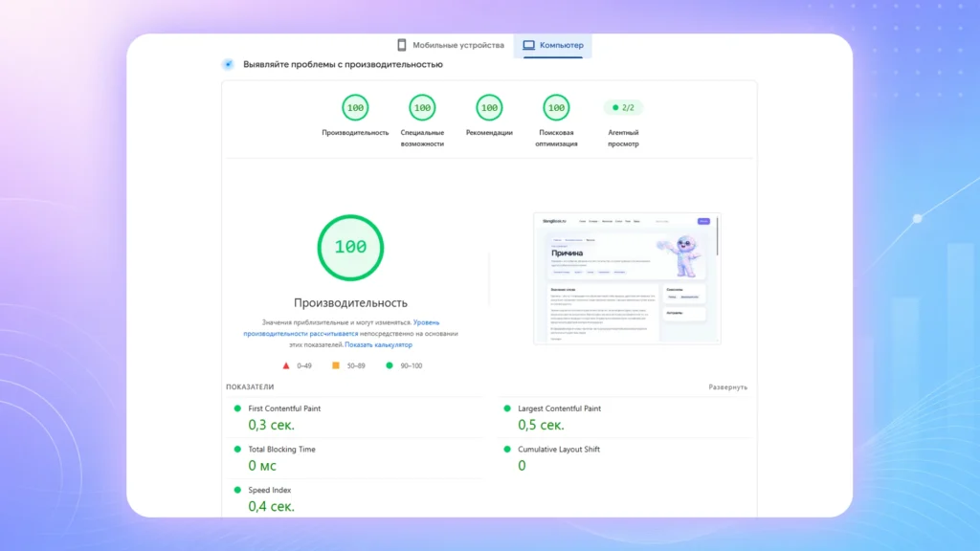
Task: Click the Cumulative Layout Shift label
Action: tap(559, 450)
